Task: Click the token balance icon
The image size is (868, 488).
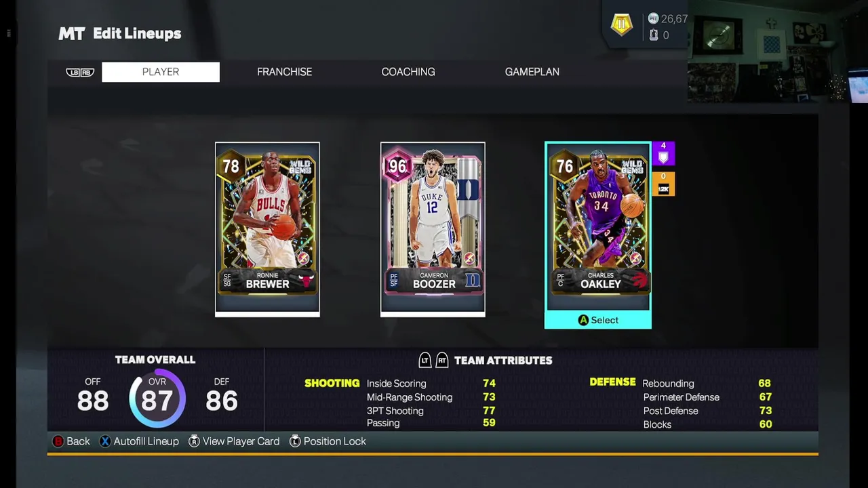Action: click(654, 35)
